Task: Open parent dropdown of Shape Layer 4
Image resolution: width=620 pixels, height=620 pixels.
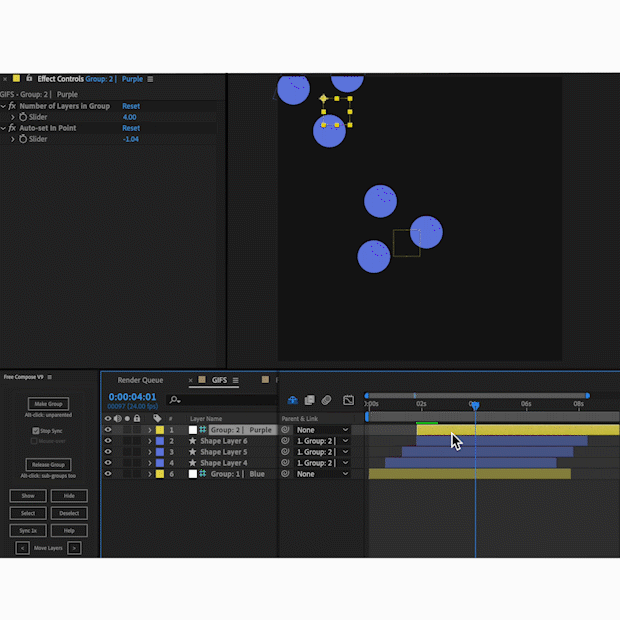Action: click(x=322, y=463)
